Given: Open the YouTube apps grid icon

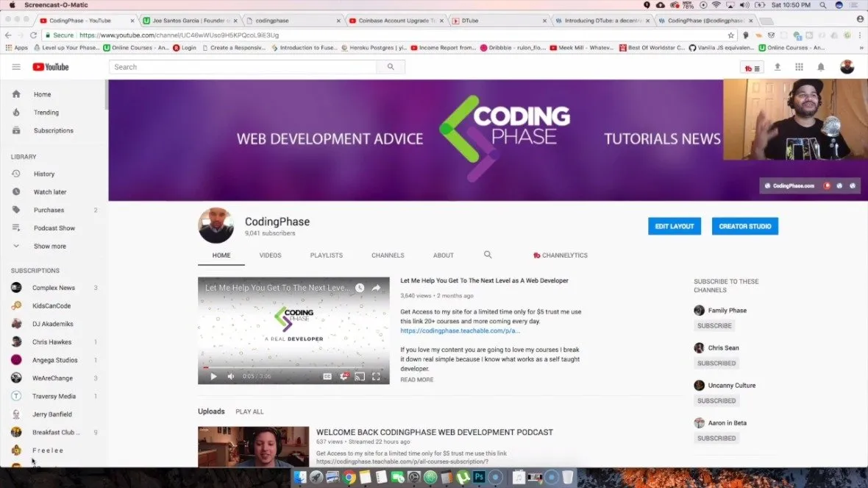Looking at the screenshot, I should pyautogui.click(x=800, y=67).
